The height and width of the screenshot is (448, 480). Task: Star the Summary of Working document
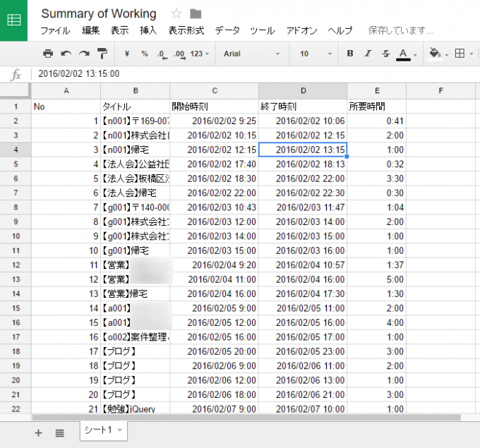pos(176,14)
